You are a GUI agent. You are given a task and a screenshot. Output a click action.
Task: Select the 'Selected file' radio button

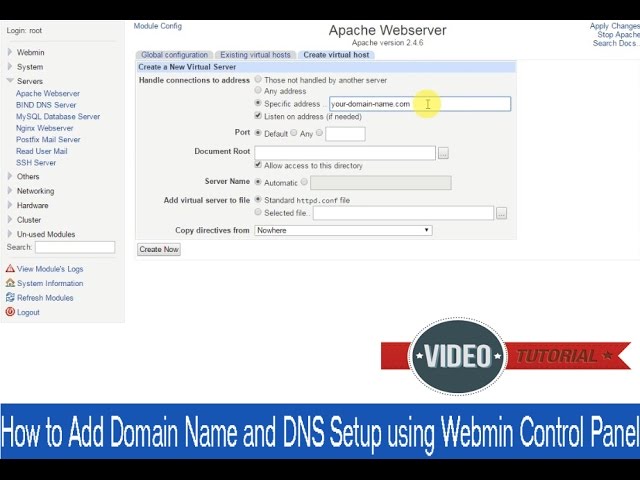(258, 212)
